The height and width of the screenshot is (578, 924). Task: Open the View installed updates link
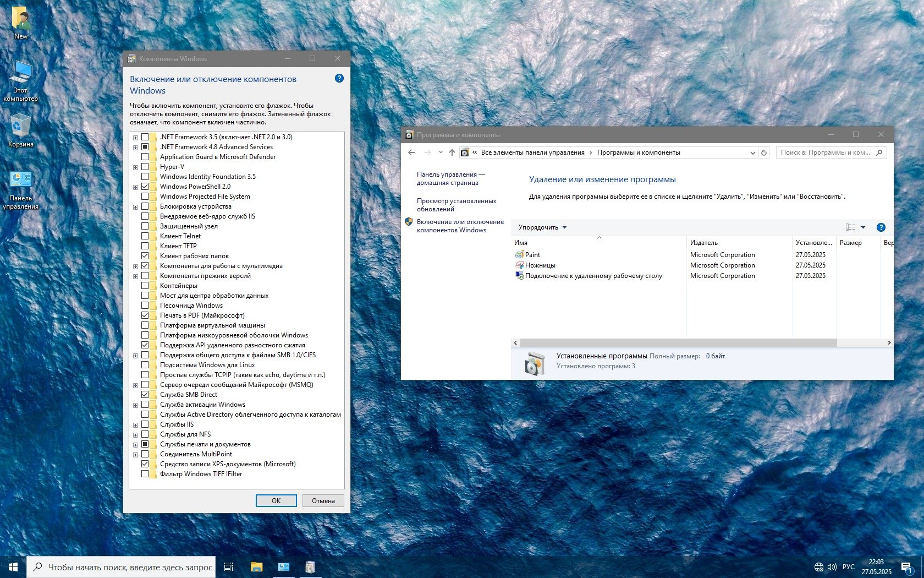[456, 205]
